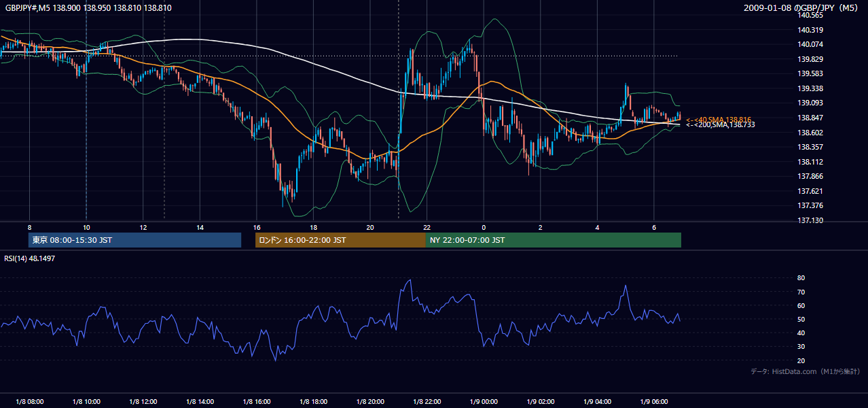Click the 1/9 02:00 time axis label
Screen dimensions: 868x408
pyautogui.click(x=540, y=402)
